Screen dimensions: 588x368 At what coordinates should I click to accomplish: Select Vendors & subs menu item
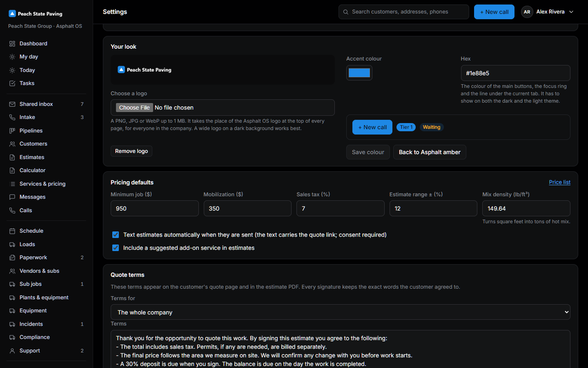coord(47,271)
